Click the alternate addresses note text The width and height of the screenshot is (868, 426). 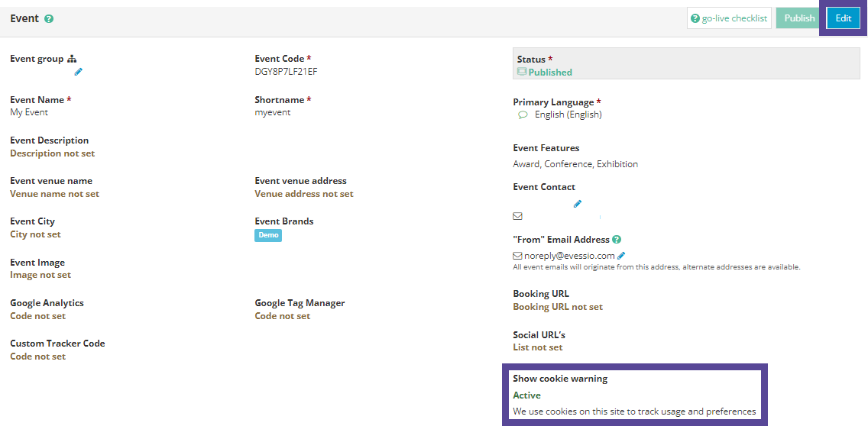point(656,267)
